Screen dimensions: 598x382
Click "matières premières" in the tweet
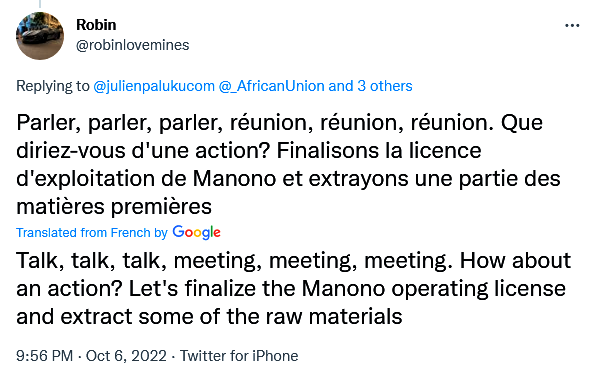click(114, 207)
